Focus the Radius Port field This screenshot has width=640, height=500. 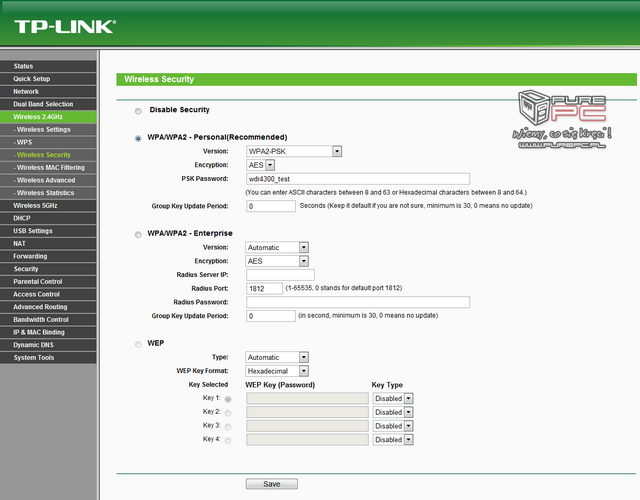pyautogui.click(x=264, y=289)
